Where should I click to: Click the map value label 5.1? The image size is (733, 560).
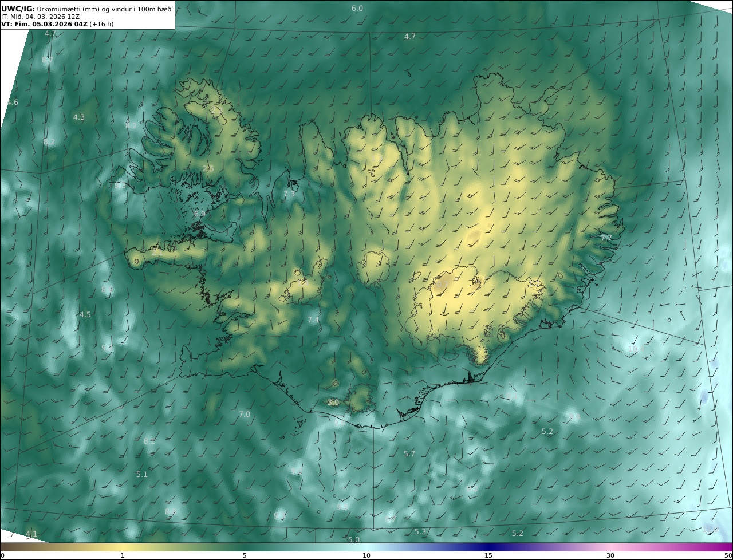click(x=142, y=474)
